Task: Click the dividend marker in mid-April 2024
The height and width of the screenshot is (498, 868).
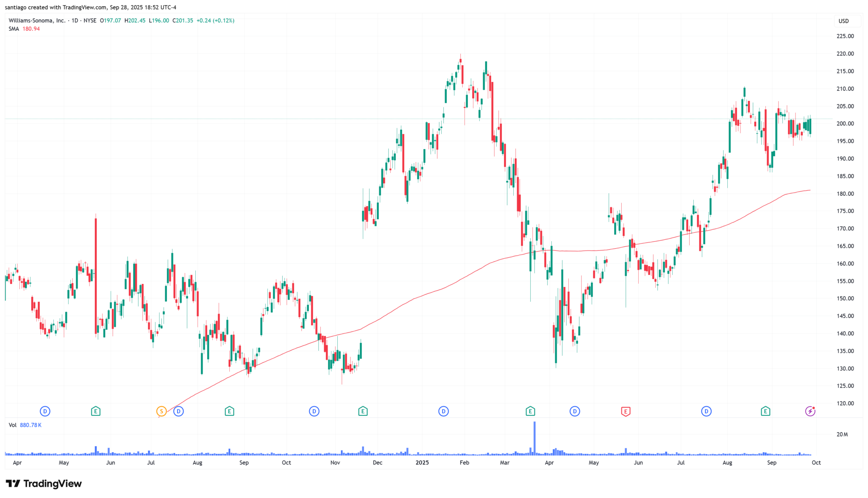Action: coord(45,411)
